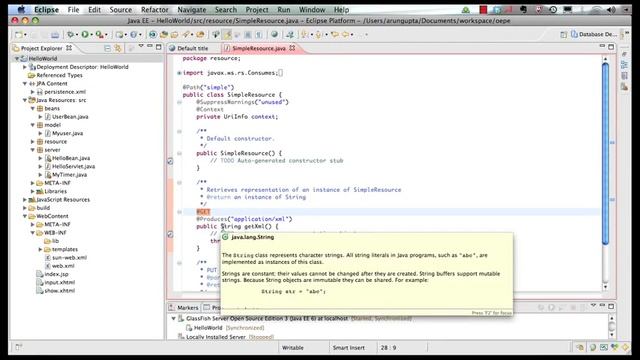The image size is (640, 360).
Task: Click the Run External Tools icon
Action: click(x=99, y=35)
